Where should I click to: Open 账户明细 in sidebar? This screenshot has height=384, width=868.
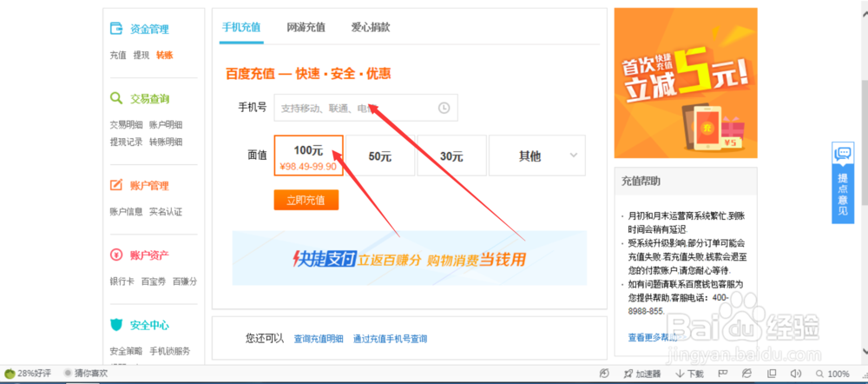point(166,125)
